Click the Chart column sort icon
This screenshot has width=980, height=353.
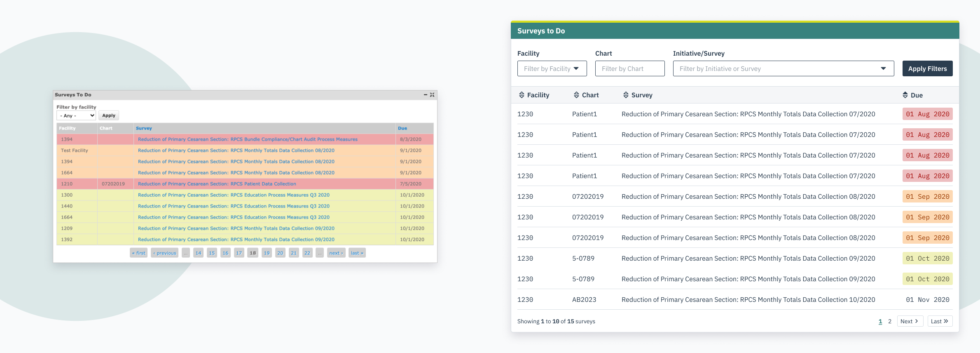tap(576, 95)
